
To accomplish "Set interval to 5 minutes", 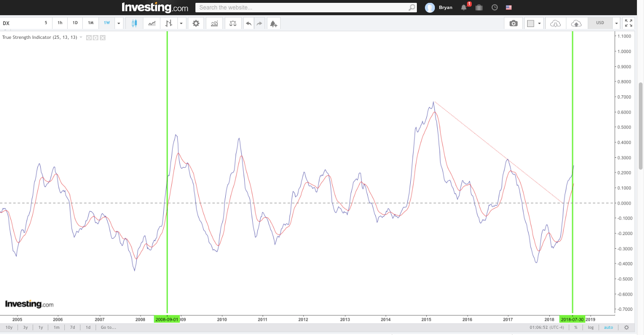I will click(x=46, y=23).
